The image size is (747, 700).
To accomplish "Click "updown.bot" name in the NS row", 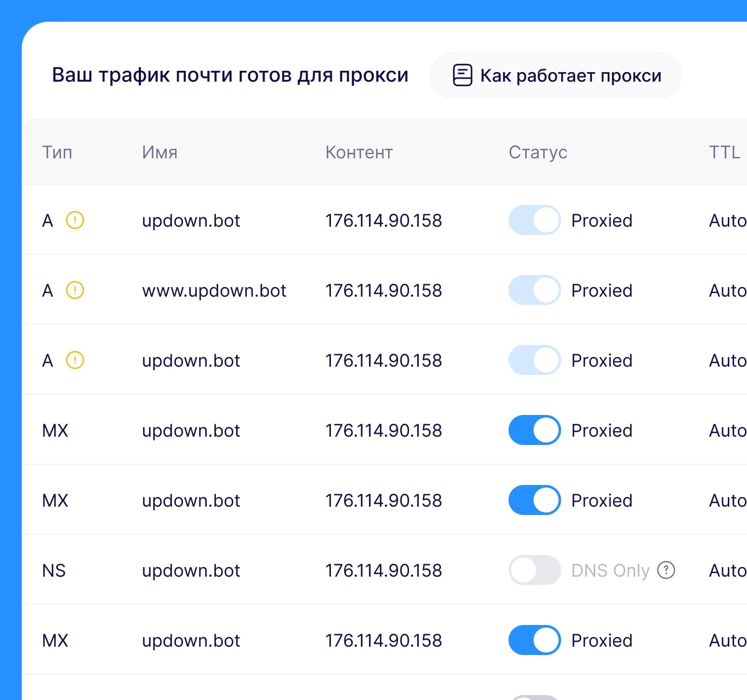I will pos(191,570).
